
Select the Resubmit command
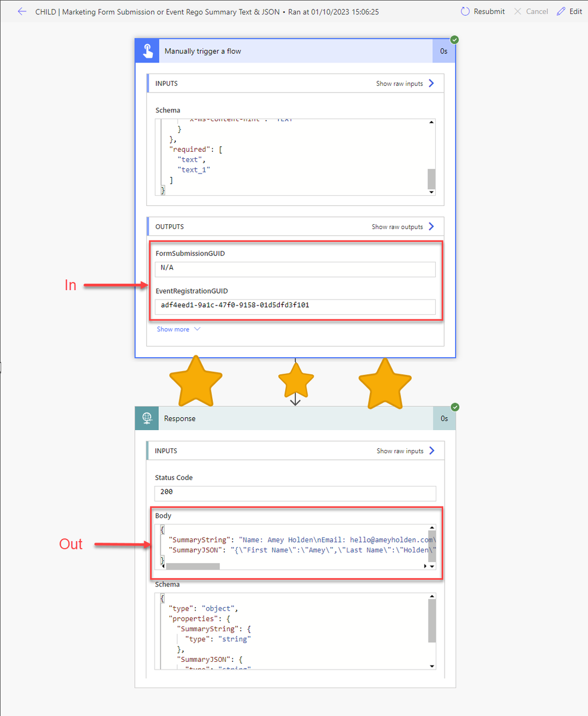click(x=487, y=11)
